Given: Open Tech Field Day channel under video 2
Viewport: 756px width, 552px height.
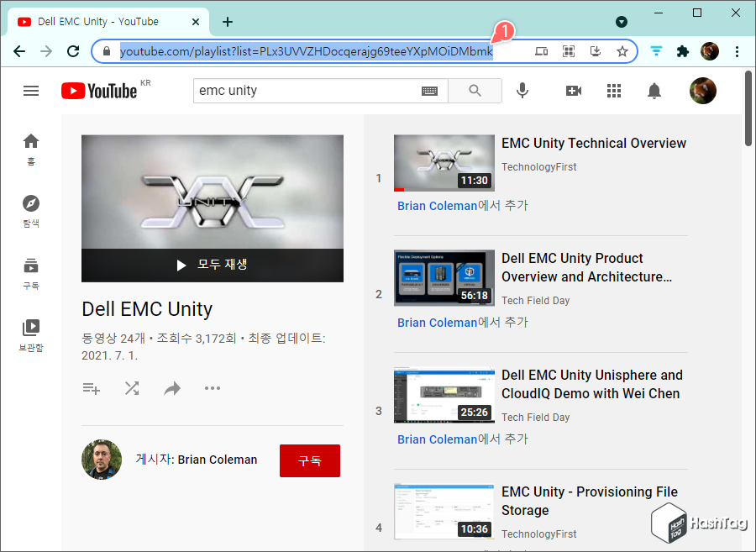Looking at the screenshot, I should [x=535, y=300].
